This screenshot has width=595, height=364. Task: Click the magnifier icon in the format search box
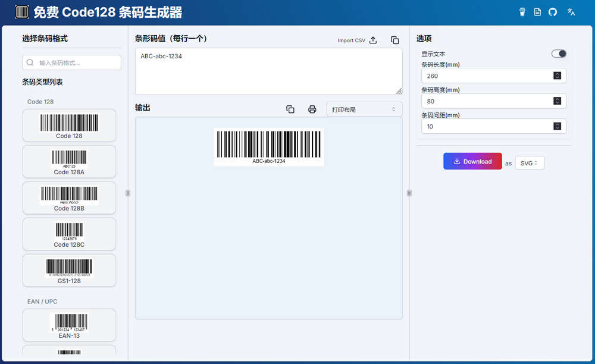30,62
